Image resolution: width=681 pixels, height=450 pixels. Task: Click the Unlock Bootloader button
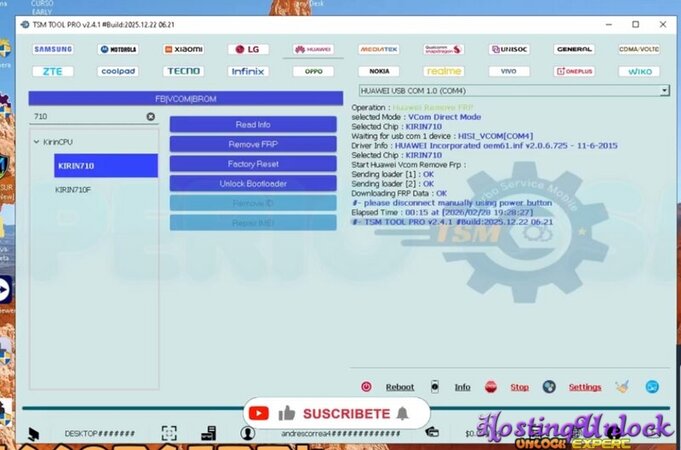(253, 184)
